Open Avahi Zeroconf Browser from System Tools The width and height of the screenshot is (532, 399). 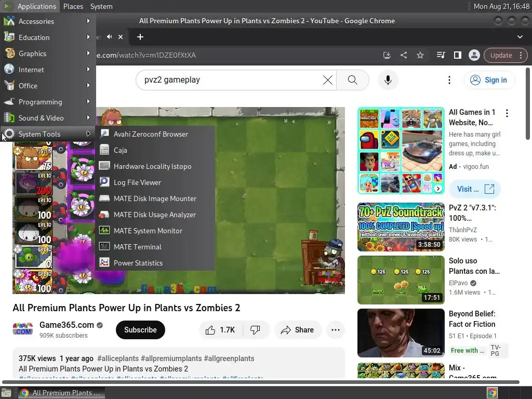point(155,134)
